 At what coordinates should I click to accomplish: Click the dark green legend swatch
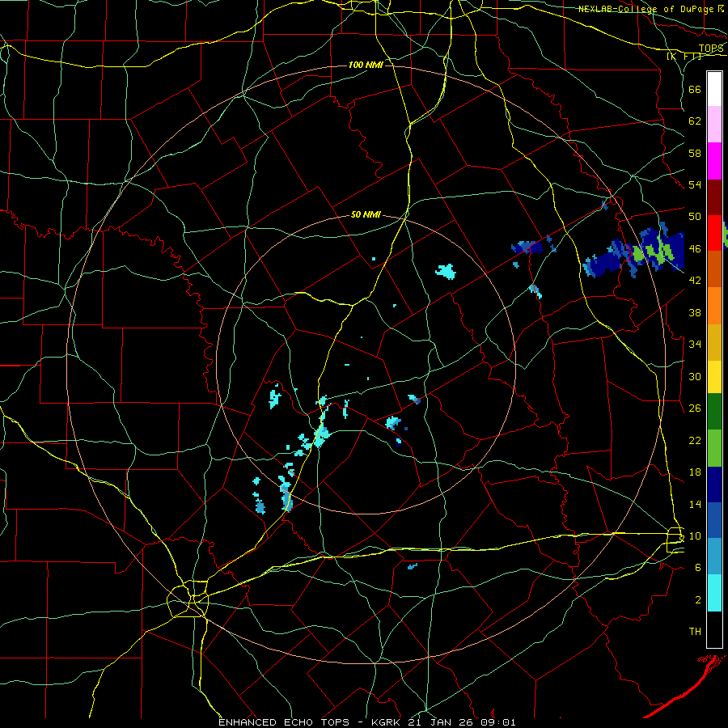714,412
